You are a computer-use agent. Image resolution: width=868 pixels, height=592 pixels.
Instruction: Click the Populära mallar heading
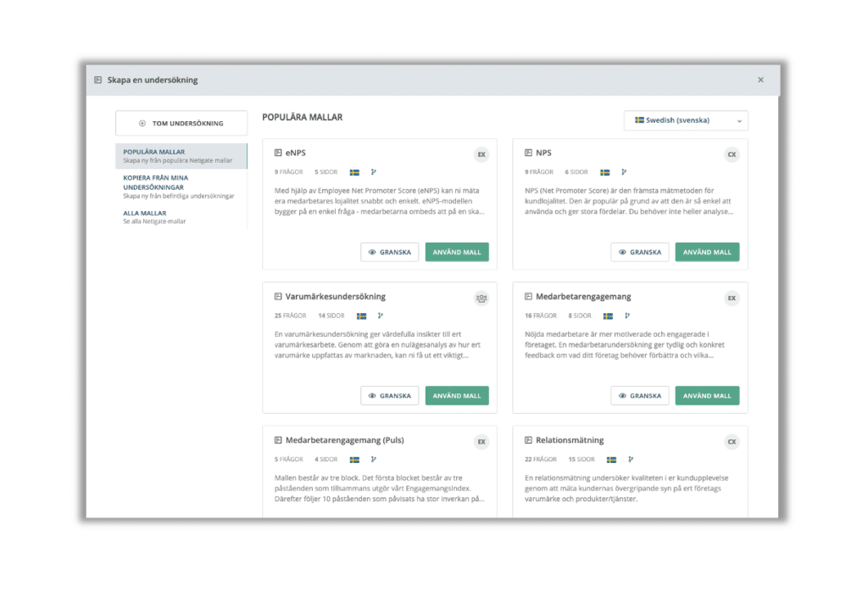click(303, 117)
